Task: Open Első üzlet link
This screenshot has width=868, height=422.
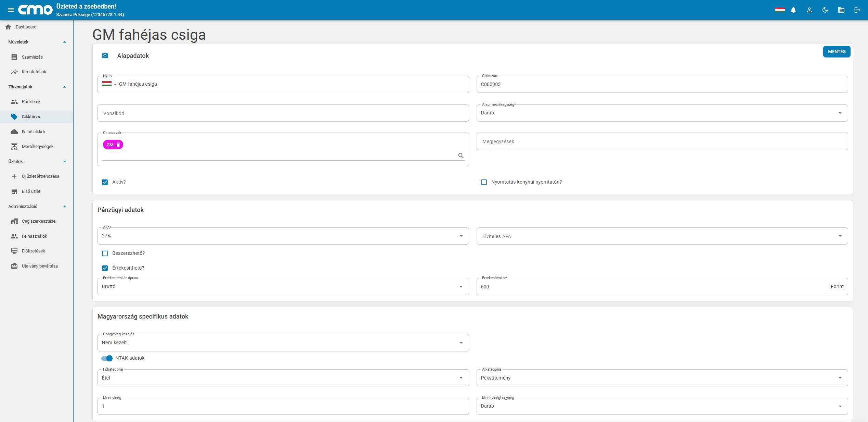Action: coord(37,191)
